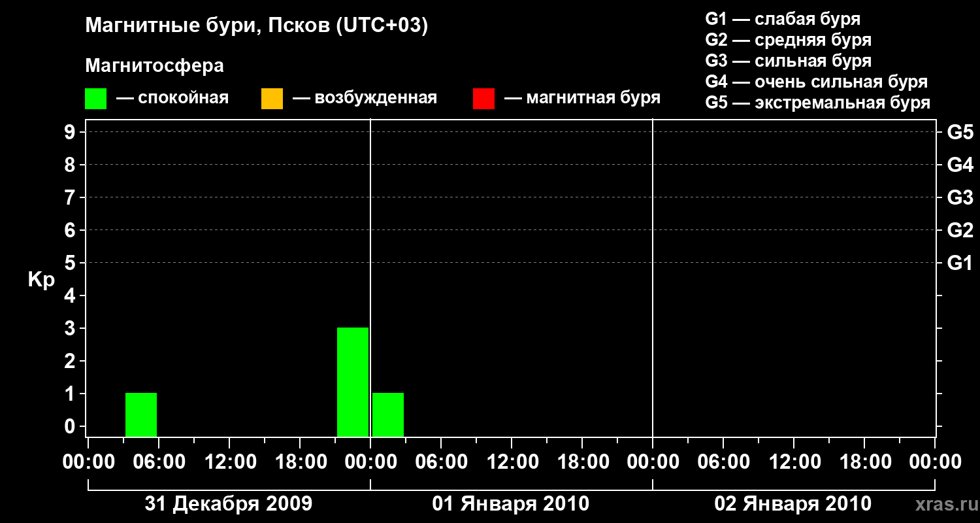Click the title 'Магнитные бури, Псков (UTC+03)'

click(257, 26)
